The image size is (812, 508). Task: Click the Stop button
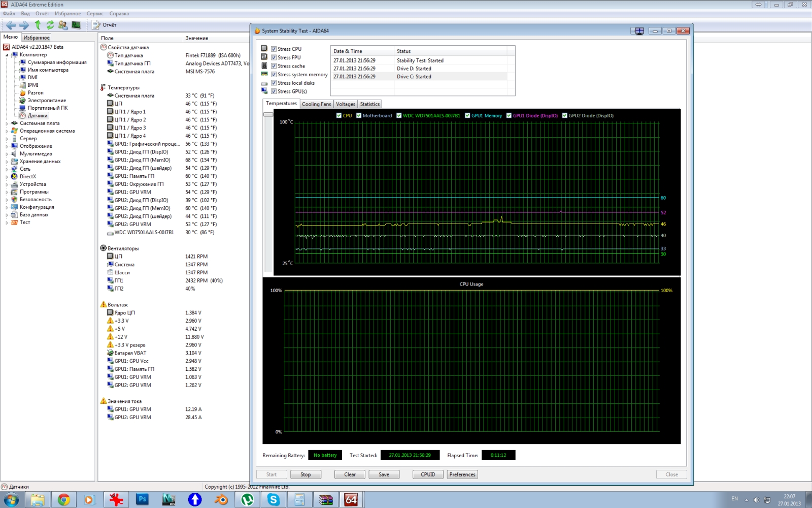pyautogui.click(x=306, y=474)
